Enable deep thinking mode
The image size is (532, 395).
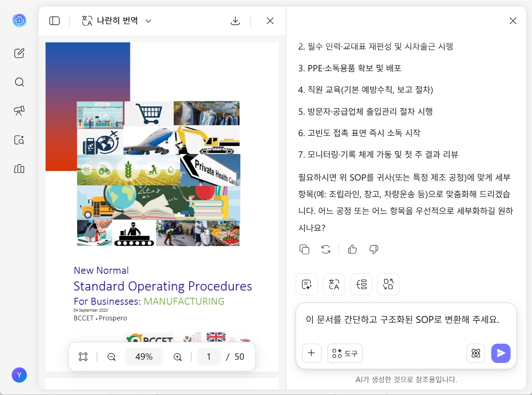[x=476, y=353]
